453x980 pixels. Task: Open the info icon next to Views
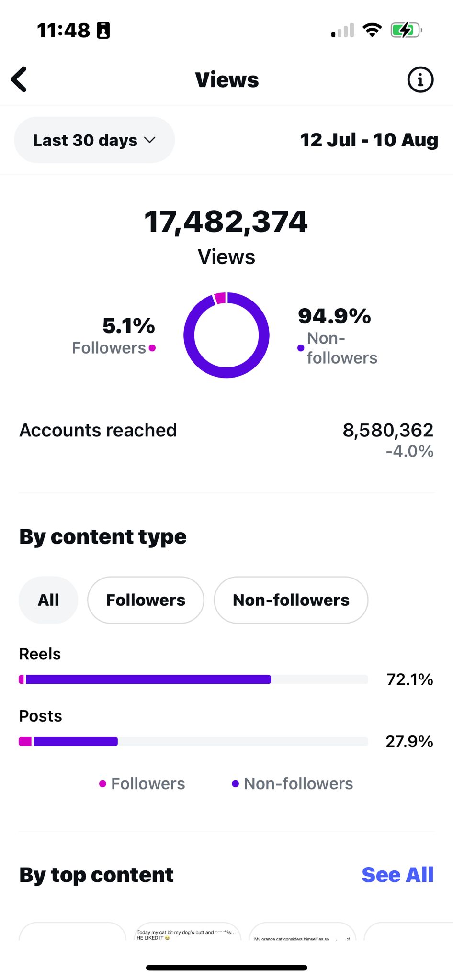(420, 79)
